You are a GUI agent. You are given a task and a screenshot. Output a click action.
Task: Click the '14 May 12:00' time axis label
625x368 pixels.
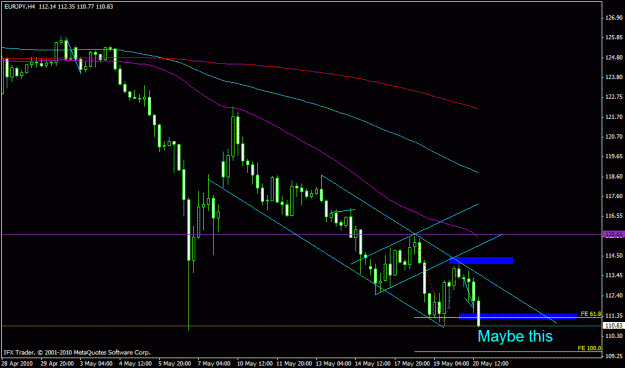374,364
